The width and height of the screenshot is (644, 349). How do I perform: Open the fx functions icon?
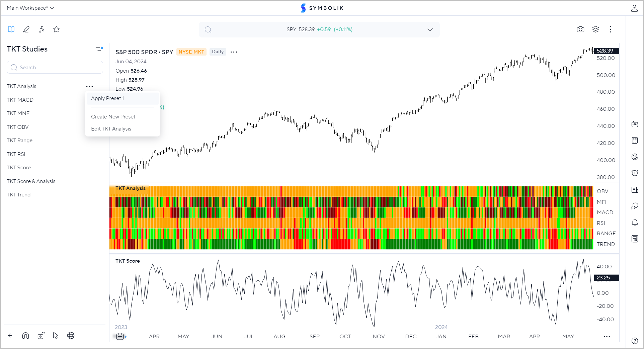coord(42,29)
